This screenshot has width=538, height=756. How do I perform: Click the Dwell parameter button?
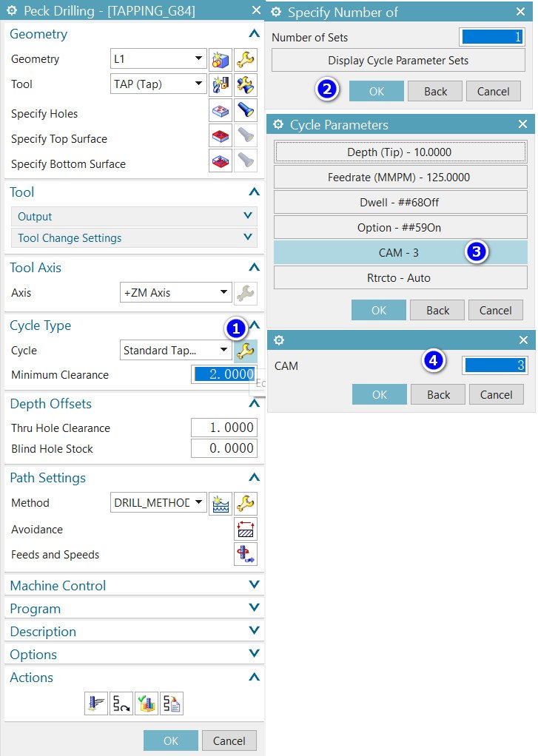pos(400,202)
